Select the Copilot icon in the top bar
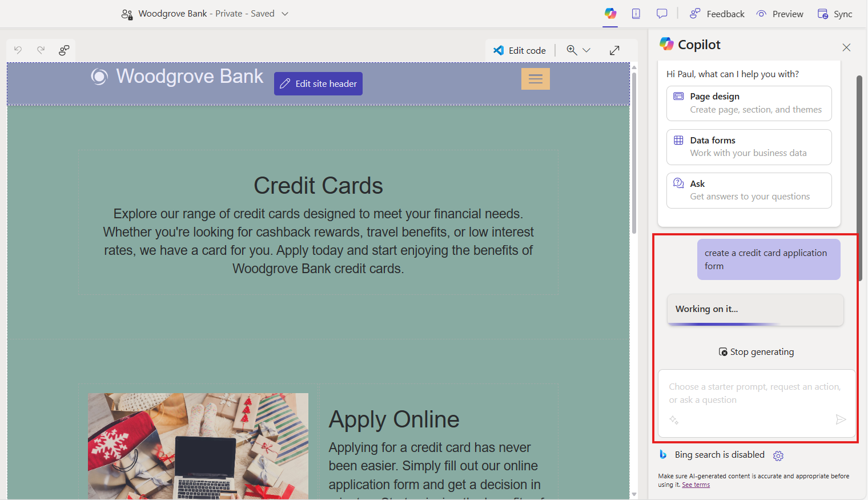This screenshot has height=500, width=868. (610, 13)
